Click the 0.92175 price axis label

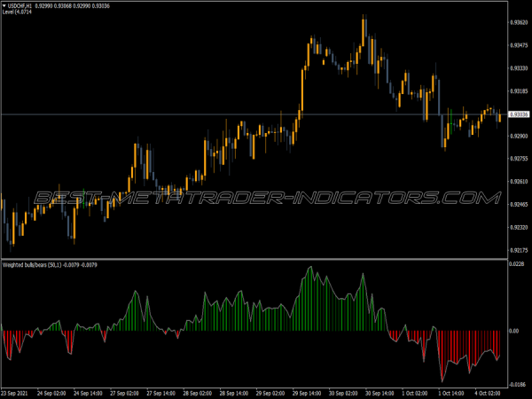point(519,250)
